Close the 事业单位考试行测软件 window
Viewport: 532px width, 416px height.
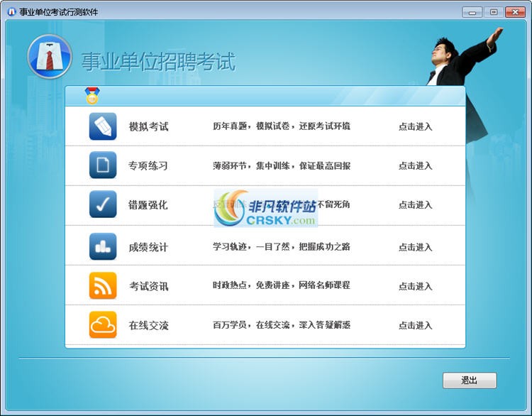coord(515,12)
